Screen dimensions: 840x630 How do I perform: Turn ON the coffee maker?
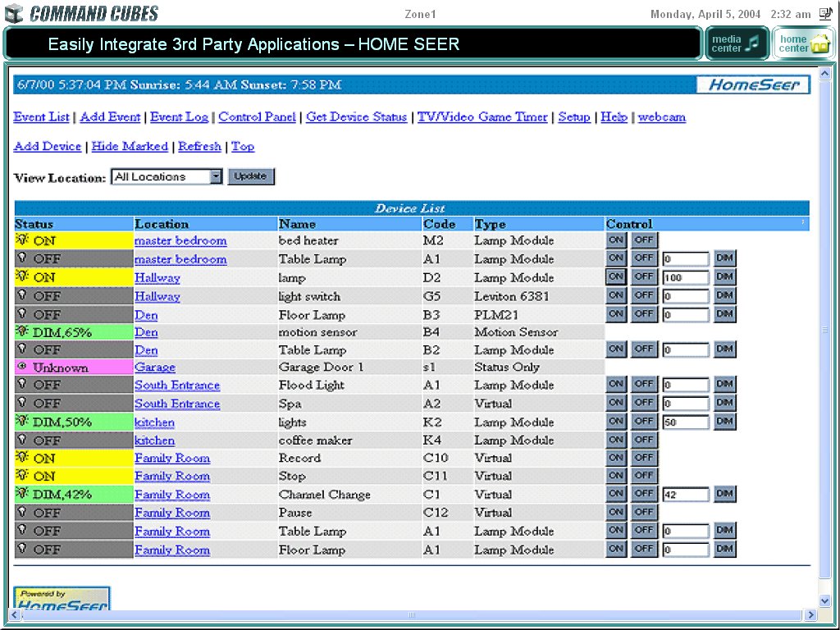click(x=616, y=441)
